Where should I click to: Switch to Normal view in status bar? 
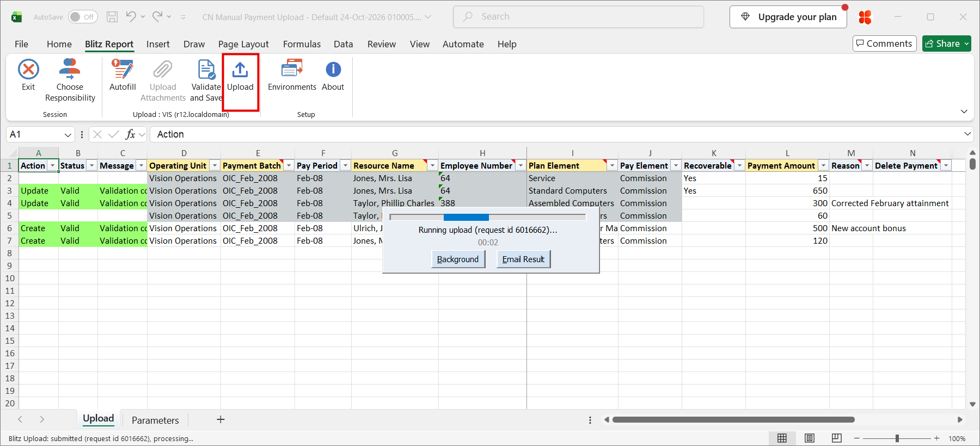782,438
